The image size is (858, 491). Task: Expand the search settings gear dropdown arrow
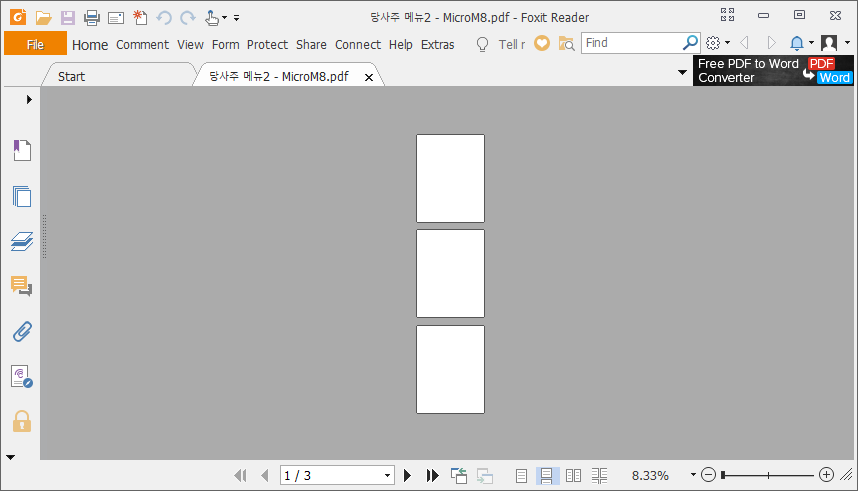pos(727,43)
